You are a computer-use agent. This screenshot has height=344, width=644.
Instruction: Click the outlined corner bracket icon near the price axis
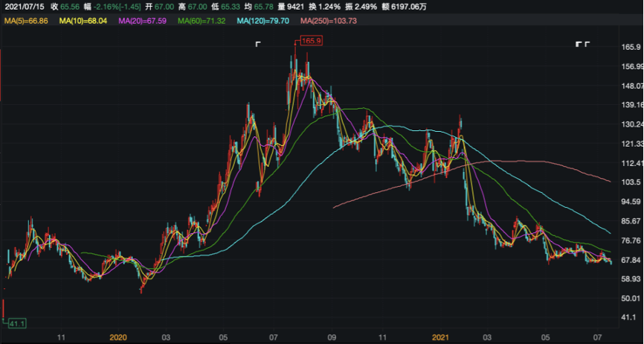tap(587, 44)
